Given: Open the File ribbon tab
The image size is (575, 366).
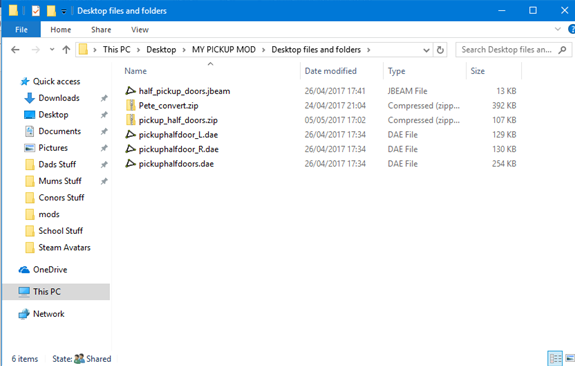Looking at the screenshot, I should pos(21,30).
